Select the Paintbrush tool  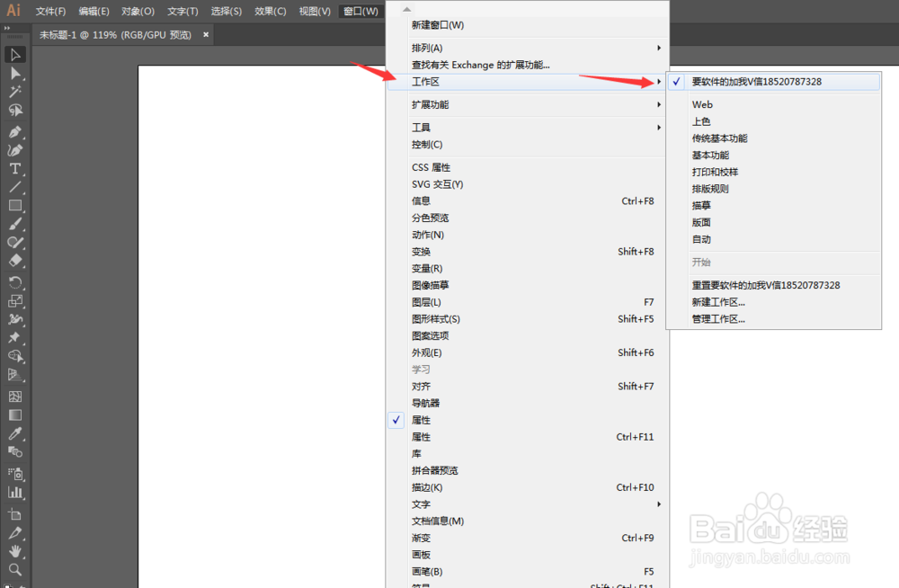tap(15, 224)
